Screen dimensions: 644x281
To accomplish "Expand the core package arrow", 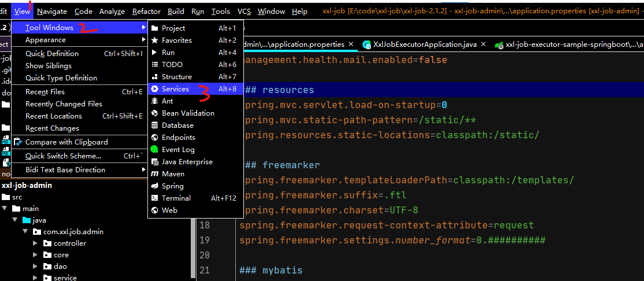I will 36,255.
